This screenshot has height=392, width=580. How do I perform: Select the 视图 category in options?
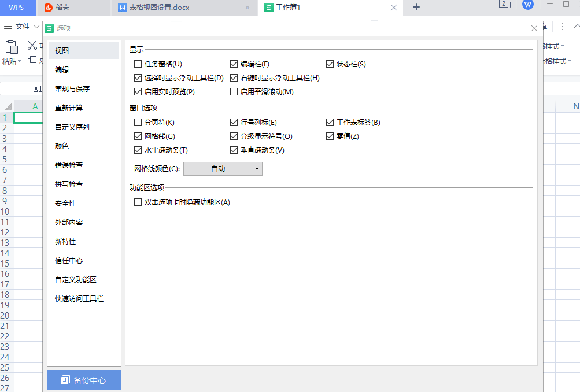point(84,50)
